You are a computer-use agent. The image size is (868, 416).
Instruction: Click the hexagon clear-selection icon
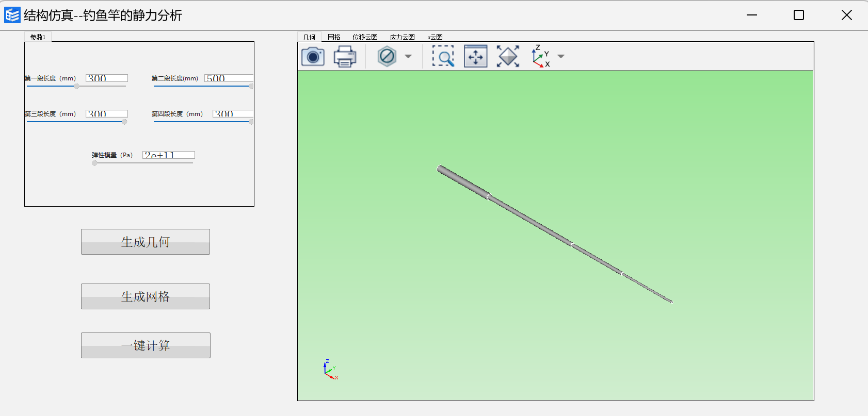[387, 56]
